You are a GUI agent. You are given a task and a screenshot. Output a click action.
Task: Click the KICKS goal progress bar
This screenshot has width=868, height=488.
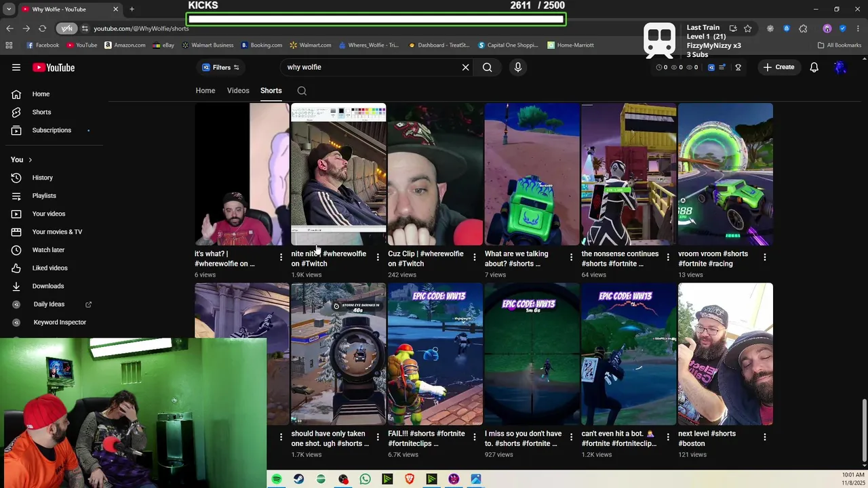[x=376, y=19]
